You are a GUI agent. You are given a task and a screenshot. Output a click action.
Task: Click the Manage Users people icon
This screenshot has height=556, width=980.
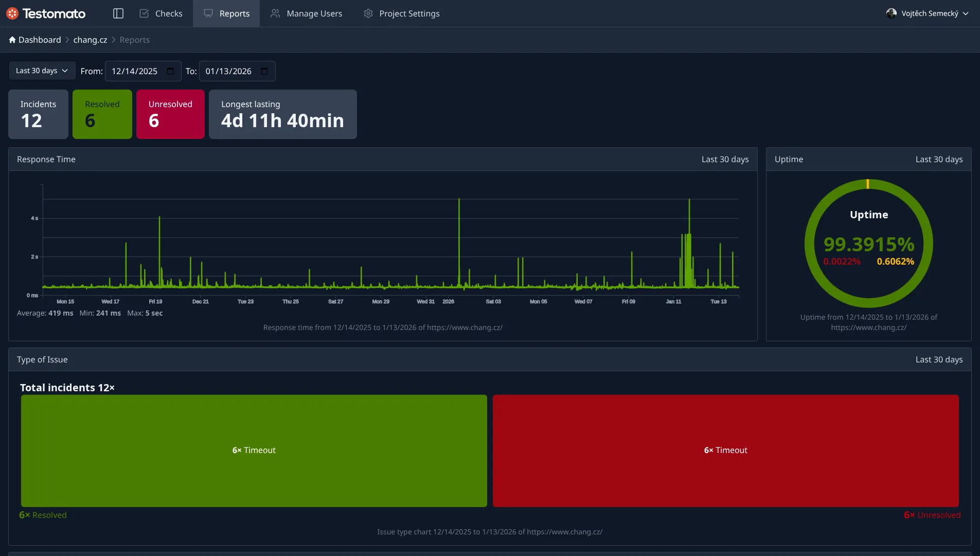(275, 13)
